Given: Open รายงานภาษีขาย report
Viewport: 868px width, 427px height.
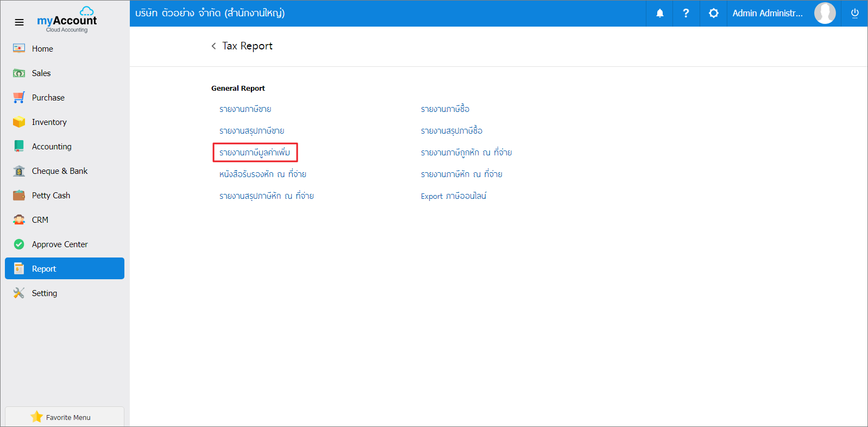Looking at the screenshot, I should [246, 109].
